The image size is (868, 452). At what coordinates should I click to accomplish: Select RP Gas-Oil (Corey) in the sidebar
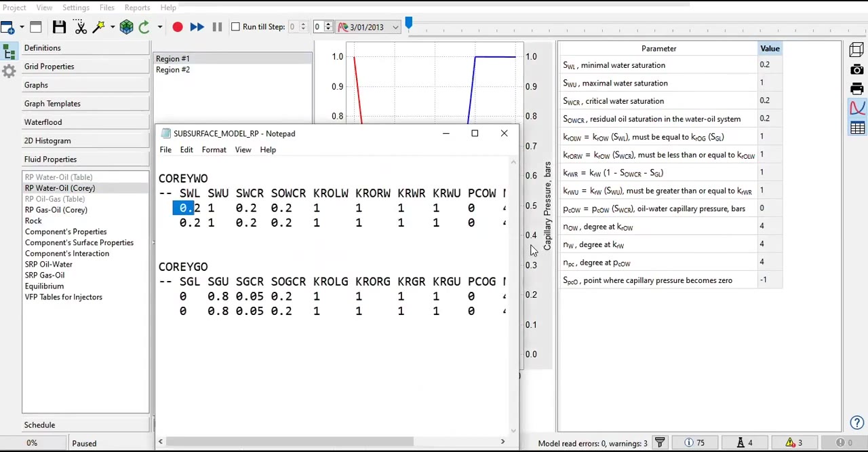56,210
